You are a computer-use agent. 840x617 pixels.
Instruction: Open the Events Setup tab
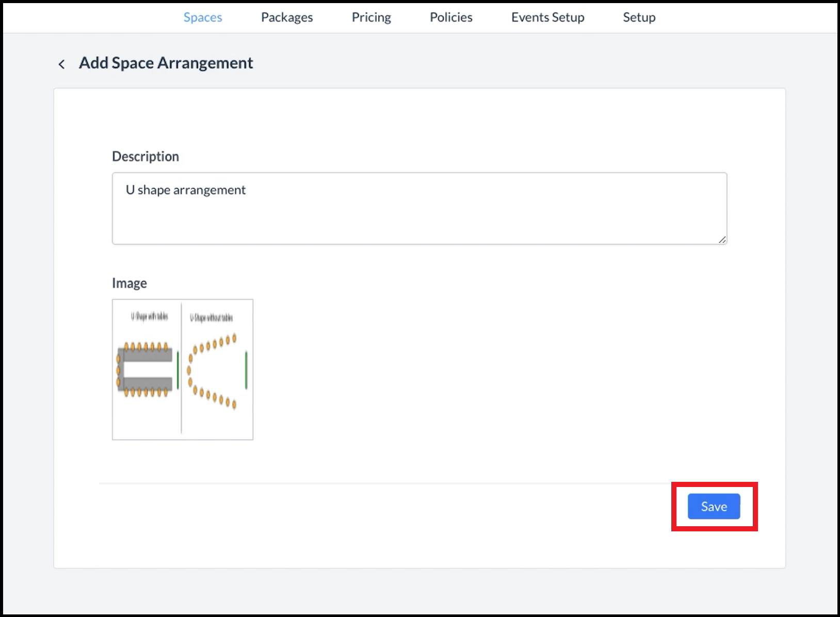coord(547,17)
